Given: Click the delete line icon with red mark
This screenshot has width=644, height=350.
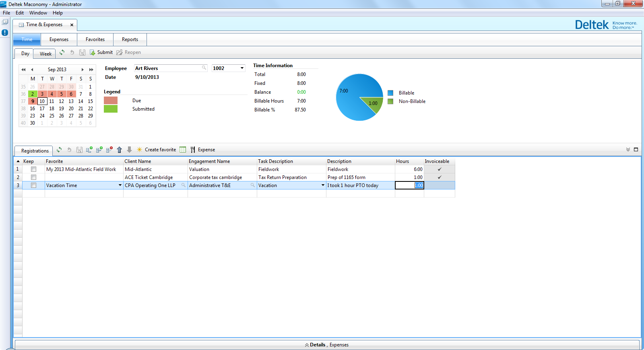Looking at the screenshot, I should coord(109,150).
